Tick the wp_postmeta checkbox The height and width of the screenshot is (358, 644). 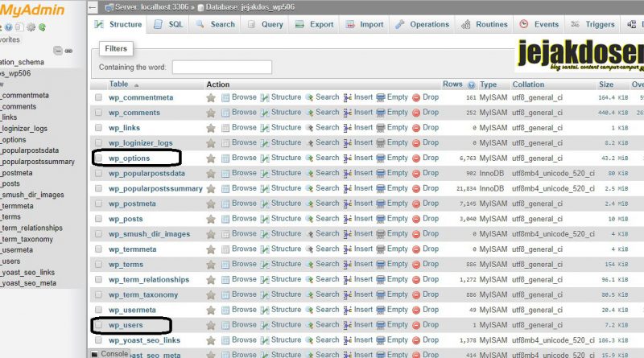(x=98, y=204)
